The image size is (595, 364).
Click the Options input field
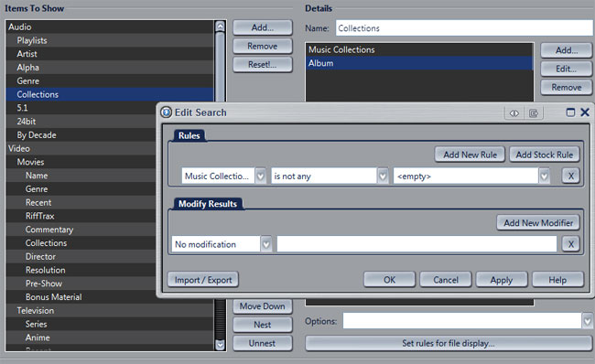coord(462,321)
